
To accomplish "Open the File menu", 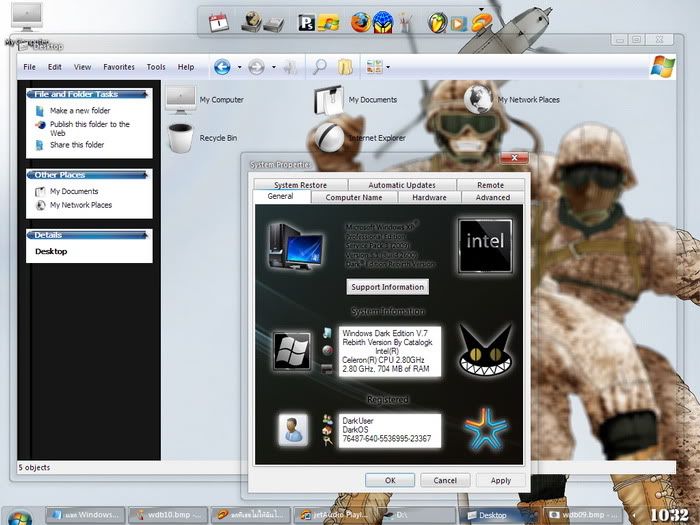I will (x=29, y=67).
